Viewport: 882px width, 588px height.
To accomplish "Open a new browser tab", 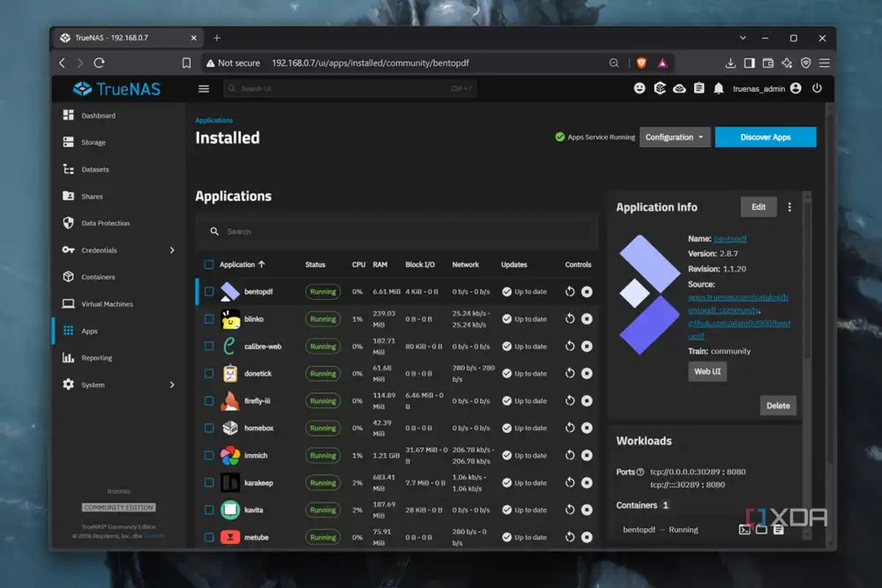I will (x=217, y=38).
